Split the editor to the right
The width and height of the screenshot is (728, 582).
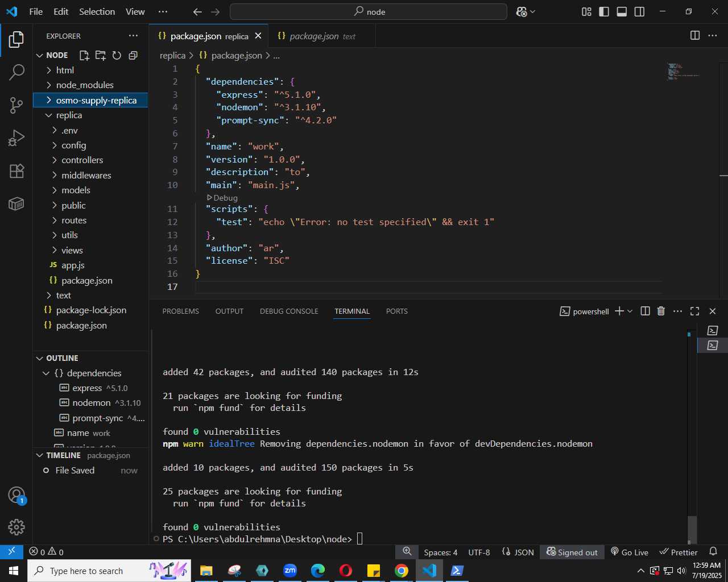(x=695, y=35)
